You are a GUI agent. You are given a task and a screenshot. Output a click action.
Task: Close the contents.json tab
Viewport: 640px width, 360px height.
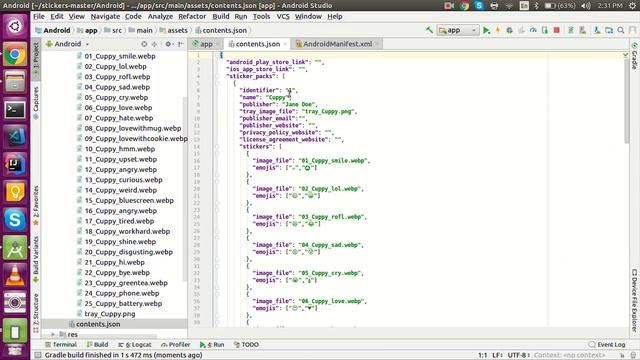pos(285,44)
